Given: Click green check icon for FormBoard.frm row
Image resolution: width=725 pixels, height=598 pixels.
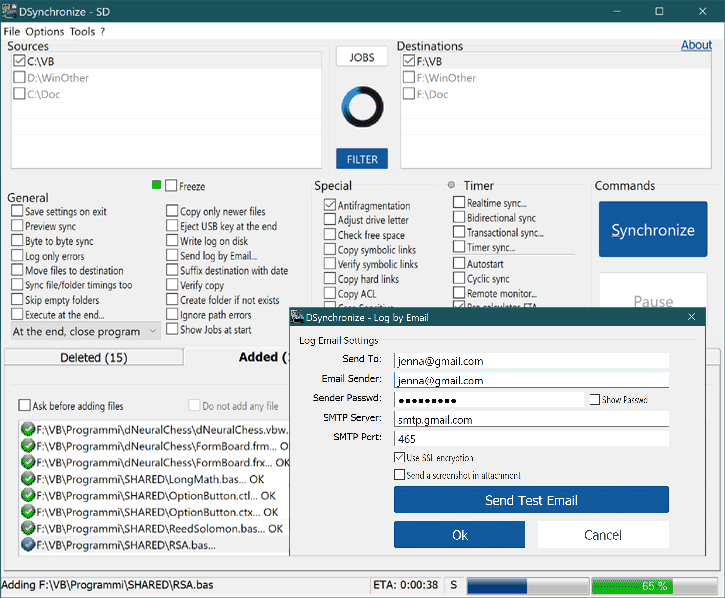Looking at the screenshot, I should pos(28,446).
